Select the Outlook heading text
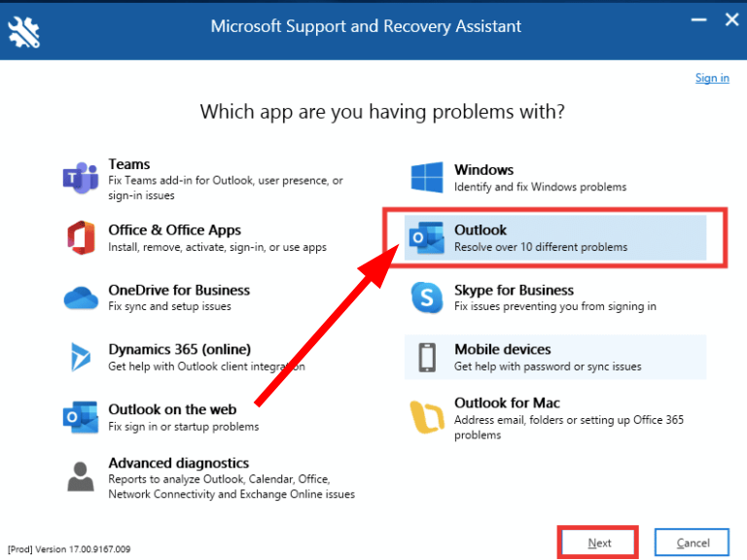 click(480, 230)
